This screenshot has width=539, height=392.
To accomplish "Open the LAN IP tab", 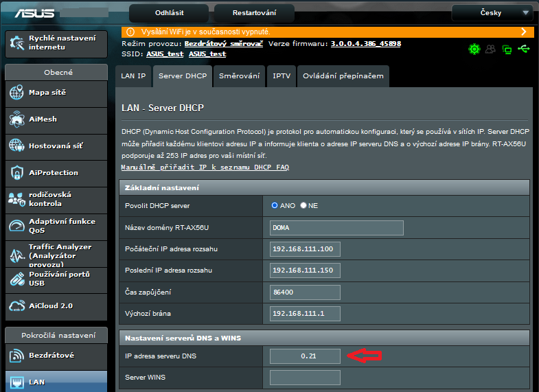I will [133, 76].
